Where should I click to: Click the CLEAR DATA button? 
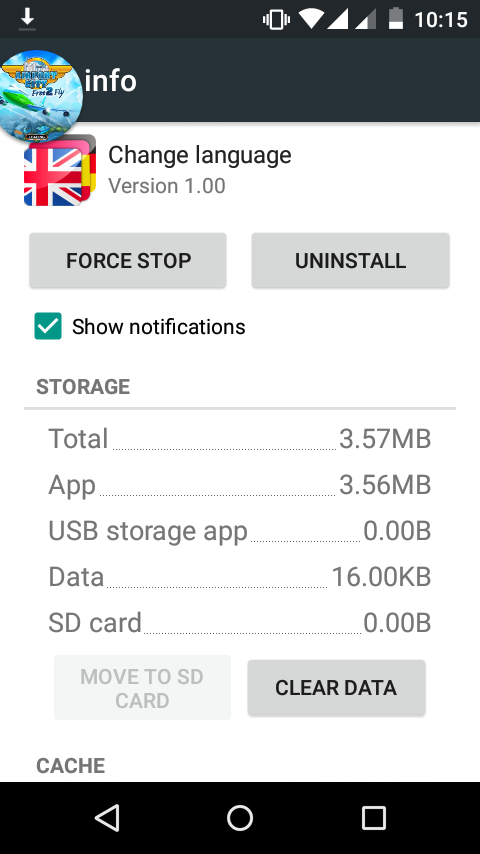pyautogui.click(x=336, y=687)
